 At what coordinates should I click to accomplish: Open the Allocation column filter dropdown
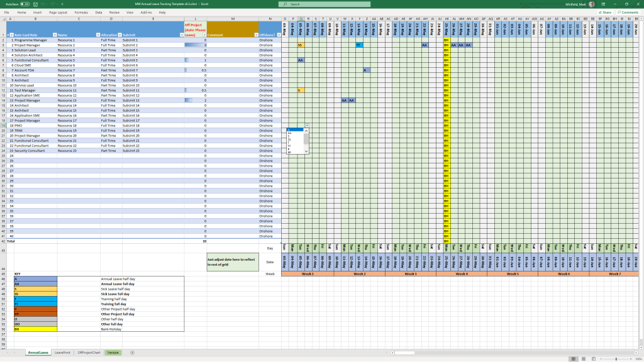[x=119, y=35]
